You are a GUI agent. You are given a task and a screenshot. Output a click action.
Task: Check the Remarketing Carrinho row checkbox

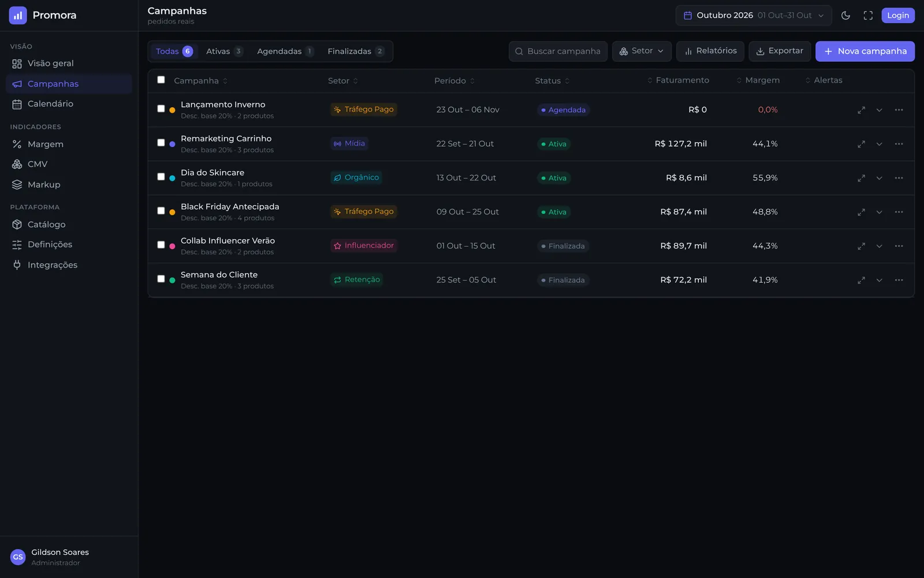pyautogui.click(x=161, y=143)
